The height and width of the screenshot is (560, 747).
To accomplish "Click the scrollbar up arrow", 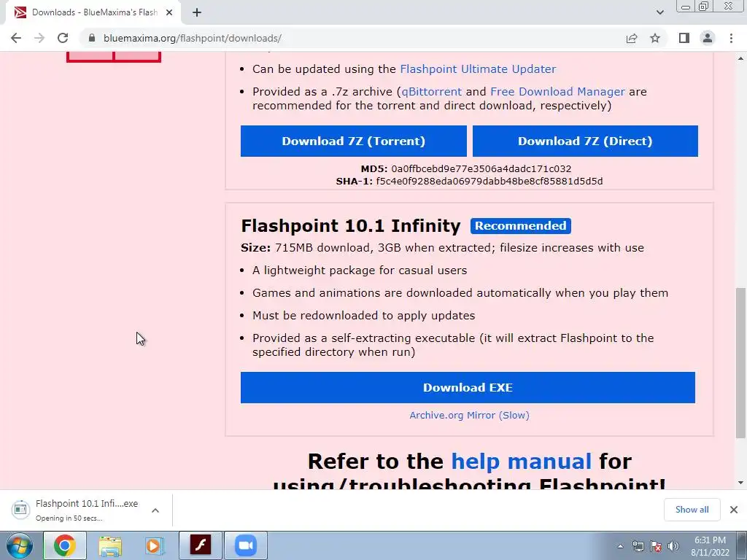I will [x=740, y=58].
